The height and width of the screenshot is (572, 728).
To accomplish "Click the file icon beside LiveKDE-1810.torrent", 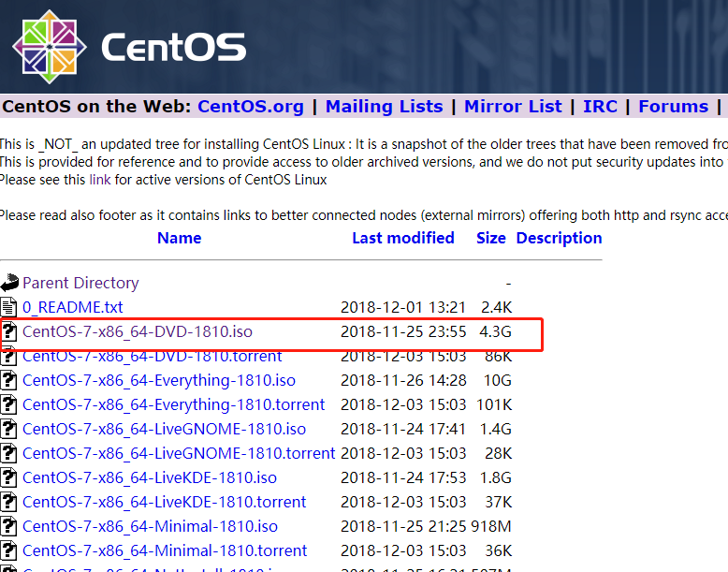I will click(8, 502).
